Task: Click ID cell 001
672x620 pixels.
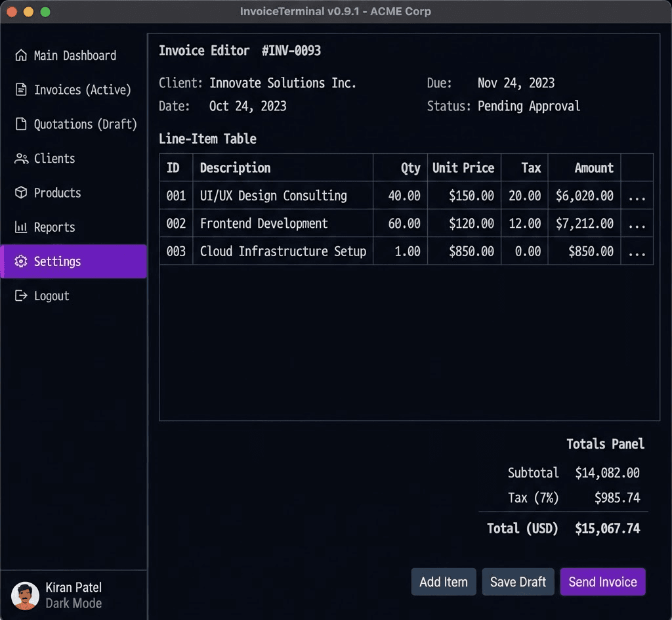Action: (176, 196)
